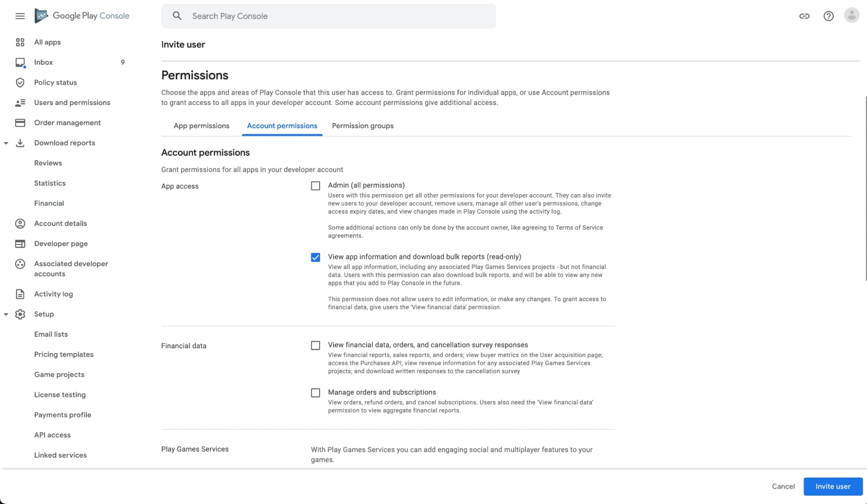867x504 pixels.
Task: Click the Cancel button
Action: click(783, 486)
